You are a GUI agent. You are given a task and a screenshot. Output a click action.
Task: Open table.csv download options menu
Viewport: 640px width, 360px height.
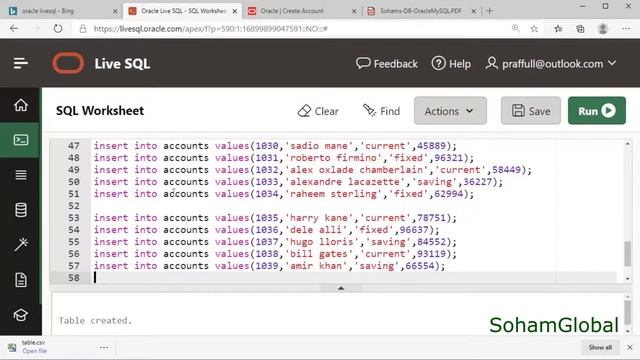[x=104, y=347]
